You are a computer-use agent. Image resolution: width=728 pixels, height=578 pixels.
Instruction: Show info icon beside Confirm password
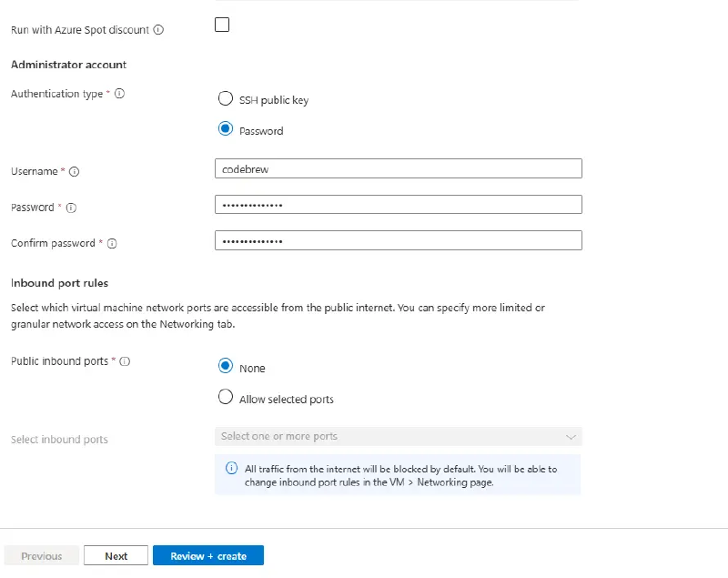(x=112, y=243)
